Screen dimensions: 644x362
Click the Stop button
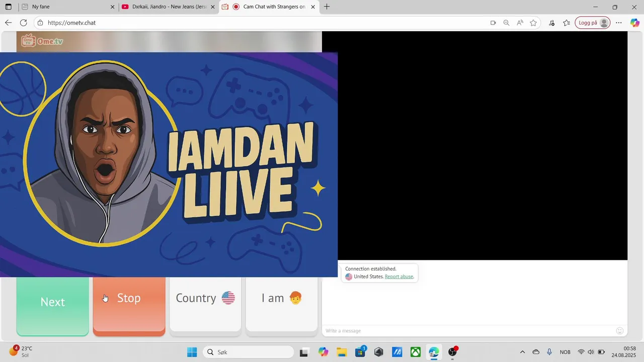(129, 306)
